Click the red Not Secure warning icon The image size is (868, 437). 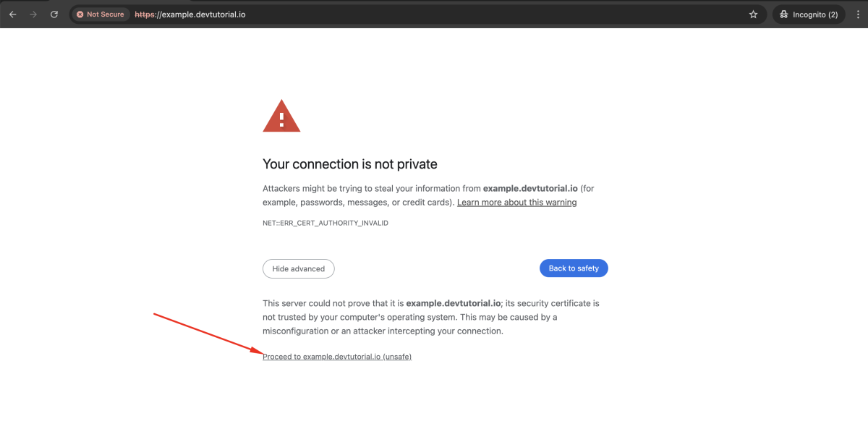[80, 14]
